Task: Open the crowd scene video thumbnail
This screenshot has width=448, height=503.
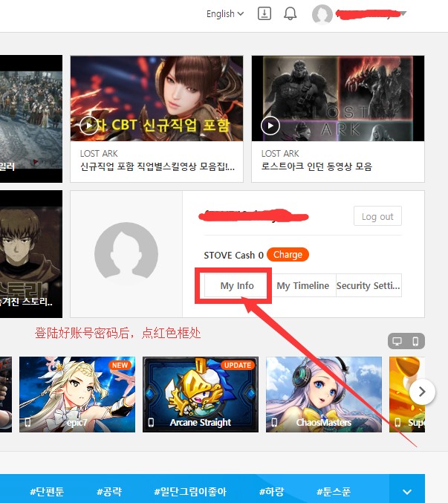Action: coord(31,119)
